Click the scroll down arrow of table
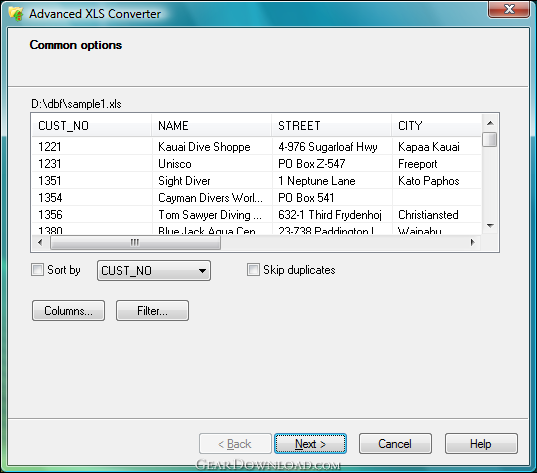Screen dimensions: 537x473 pos(490,226)
